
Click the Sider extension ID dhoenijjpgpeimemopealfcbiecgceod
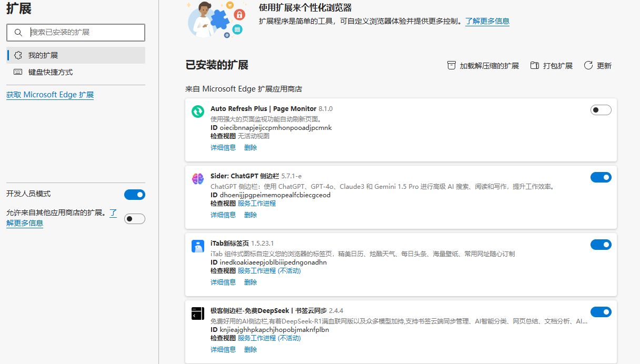click(271, 195)
